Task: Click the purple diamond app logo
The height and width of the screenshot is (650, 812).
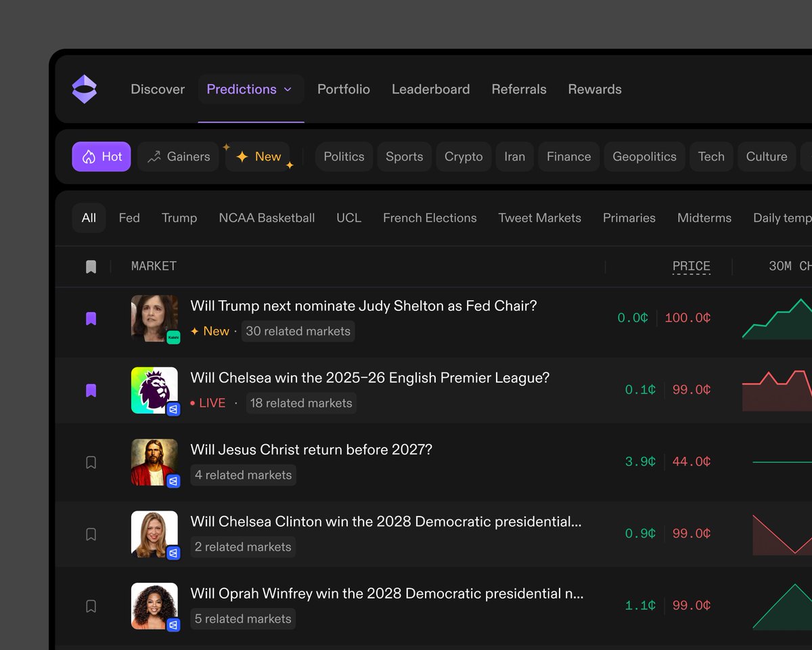Action: tap(85, 89)
